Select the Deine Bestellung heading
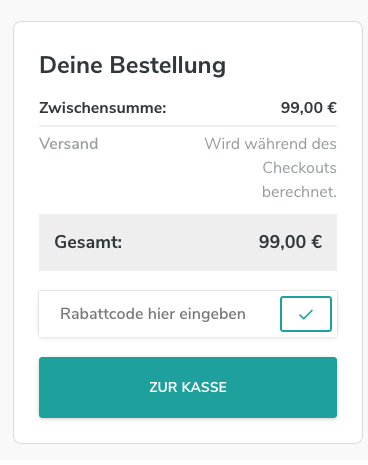This screenshot has width=368, height=465. point(133,65)
